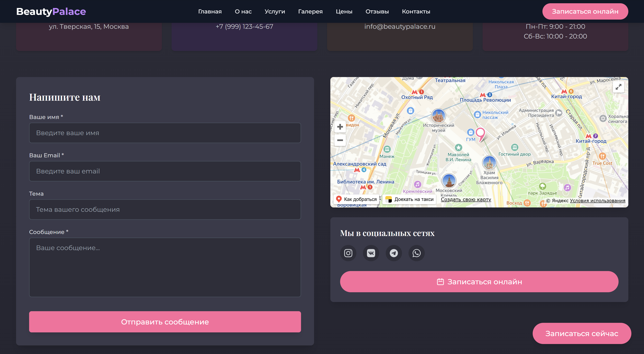Expand map to fullscreen
The image size is (644, 354).
pos(618,87)
